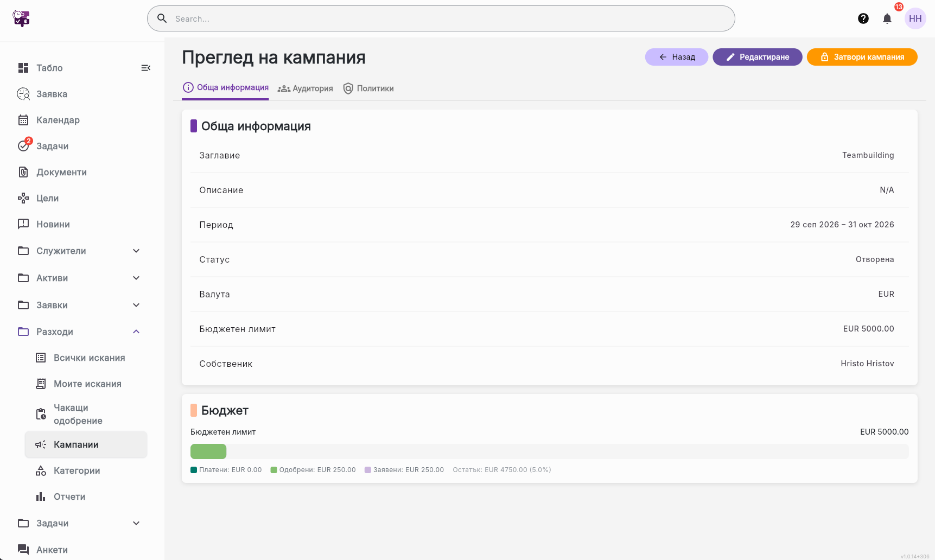
Task: Expand the Служители chevron
Action: (x=136, y=251)
